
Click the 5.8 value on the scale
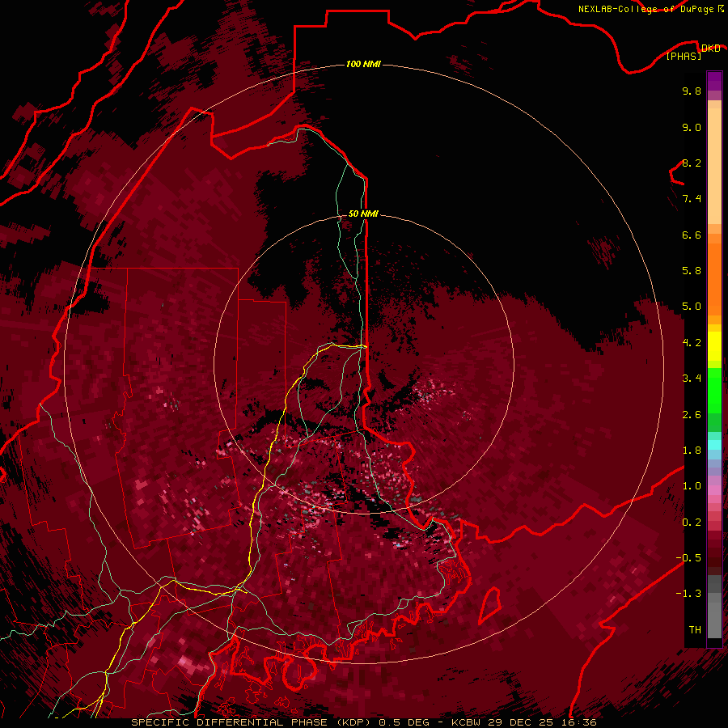click(x=692, y=271)
